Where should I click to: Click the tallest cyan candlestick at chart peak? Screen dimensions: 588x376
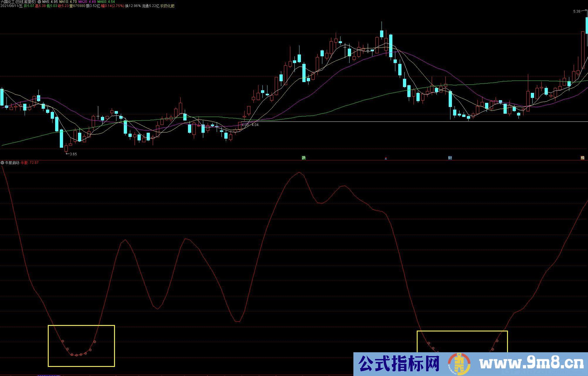(x=391, y=46)
